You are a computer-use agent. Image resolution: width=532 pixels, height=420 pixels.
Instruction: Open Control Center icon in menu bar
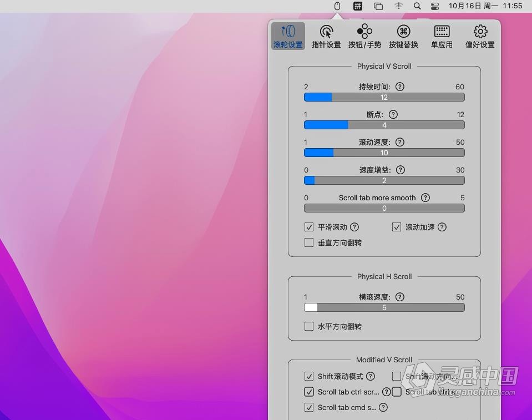pyautogui.click(x=434, y=6)
